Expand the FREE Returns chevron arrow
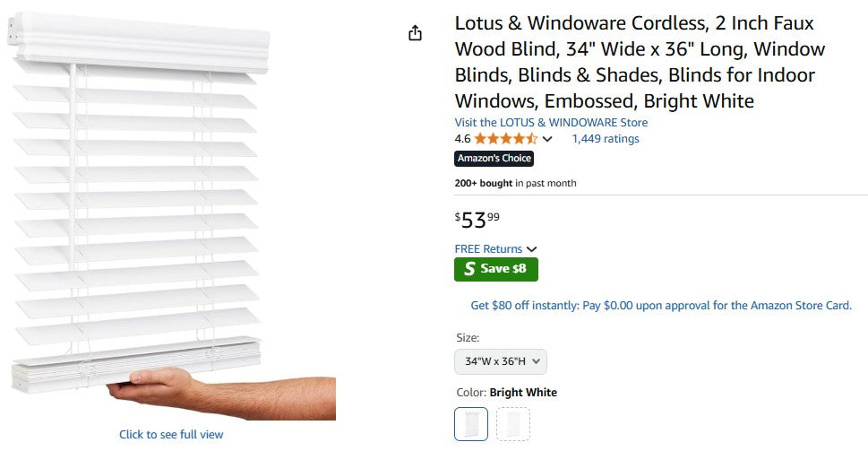Viewport: 868px width, 451px height. (532, 249)
